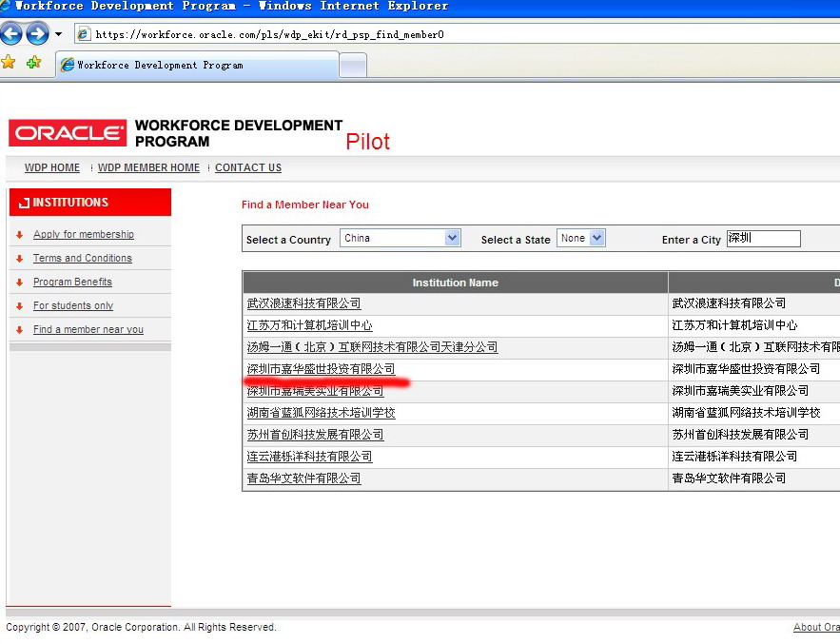
Task: Click the INSTITUTIONS sidebar header
Action: [90, 202]
